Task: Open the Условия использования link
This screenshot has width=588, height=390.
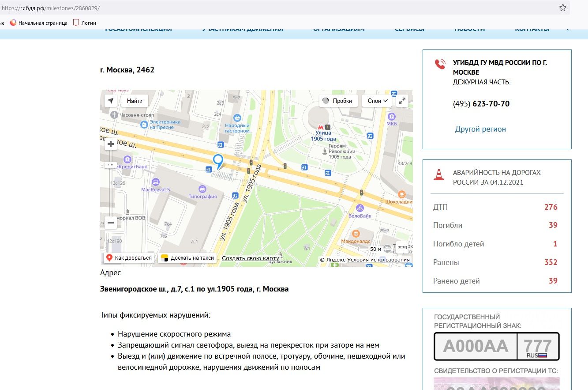Action: 378,260
